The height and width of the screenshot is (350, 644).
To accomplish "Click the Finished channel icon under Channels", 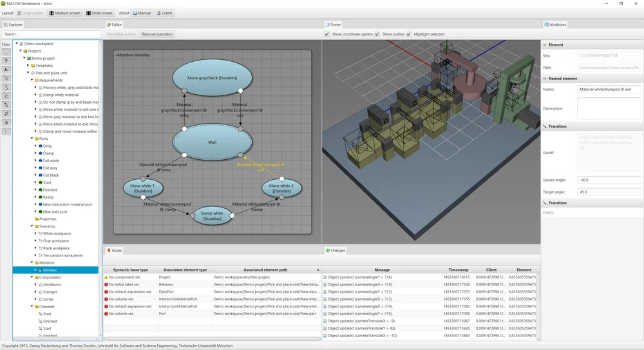I will pos(40,321).
